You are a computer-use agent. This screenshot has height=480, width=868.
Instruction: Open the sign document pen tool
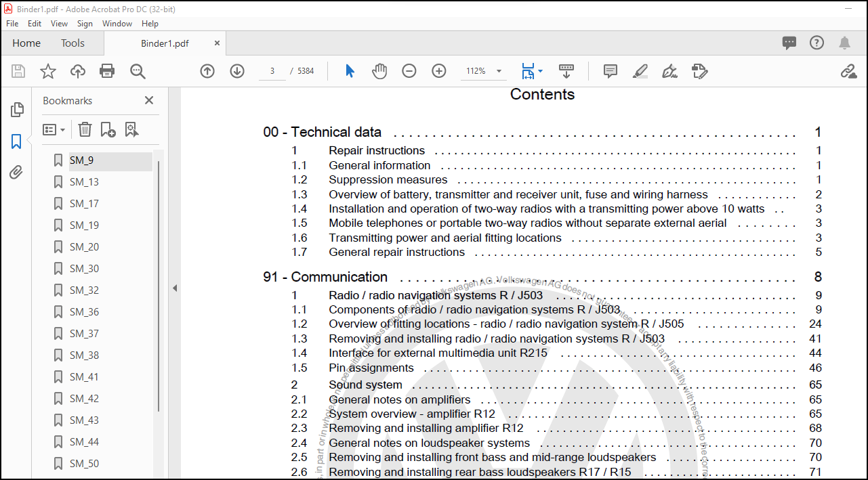[x=670, y=71]
